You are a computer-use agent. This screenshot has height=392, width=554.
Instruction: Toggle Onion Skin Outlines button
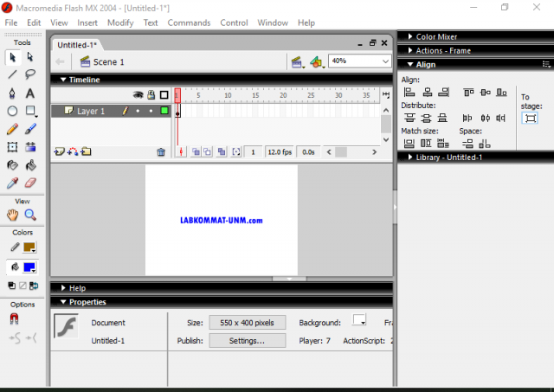208,151
